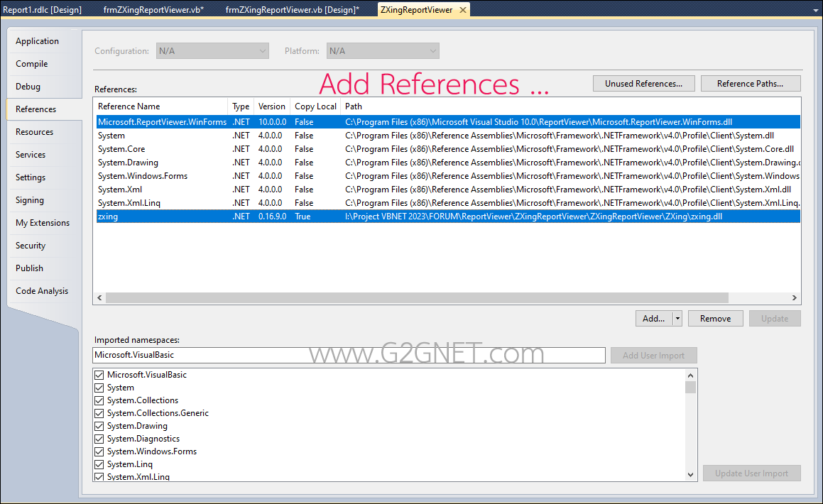Viewport: 823px width, 504px height.
Task: Open the Resources page
Action: point(34,131)
